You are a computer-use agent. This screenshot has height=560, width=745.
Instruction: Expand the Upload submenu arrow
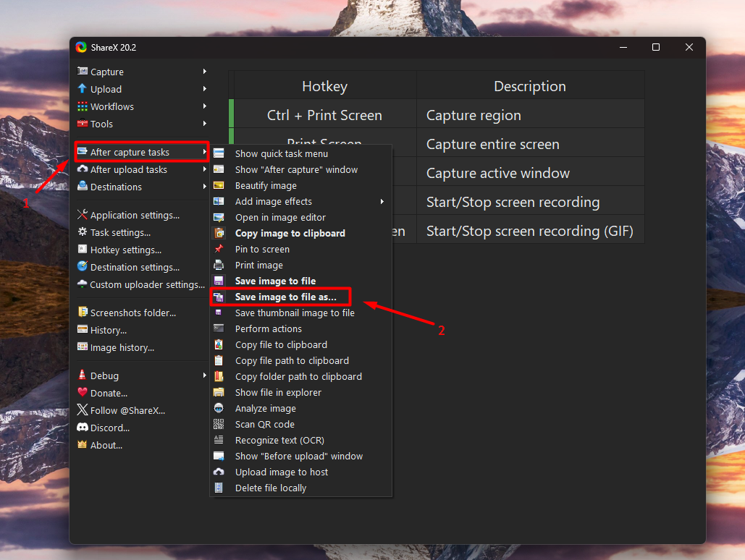tap(205, 89)
